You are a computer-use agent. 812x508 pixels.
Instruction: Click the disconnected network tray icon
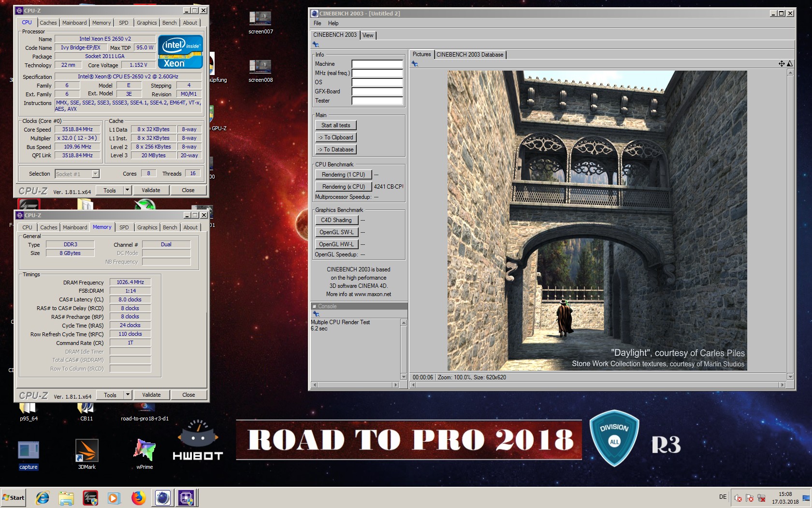click(x=761, y=498)
